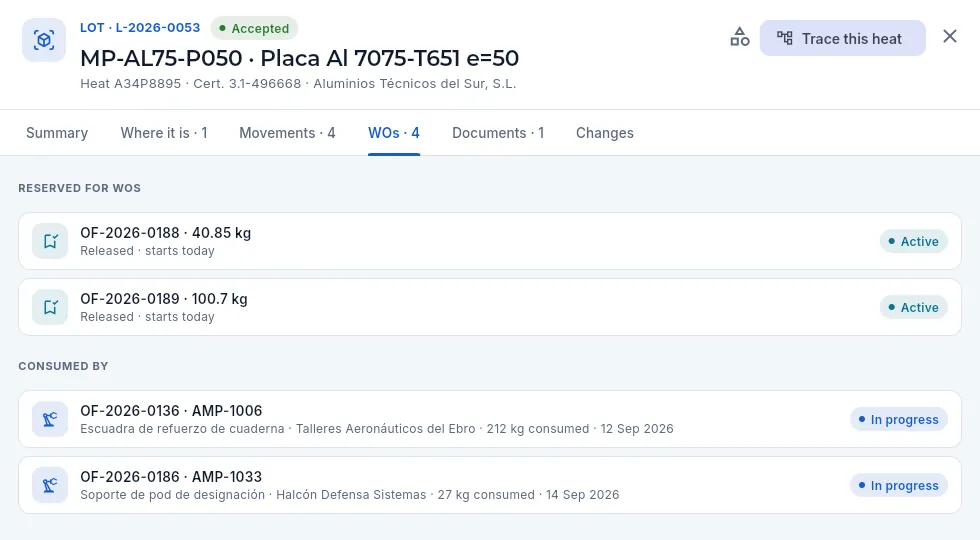980x540 pixels.
Task: Click the Active badge on OF-2026-0189
Action: click(x=914, y=308)
